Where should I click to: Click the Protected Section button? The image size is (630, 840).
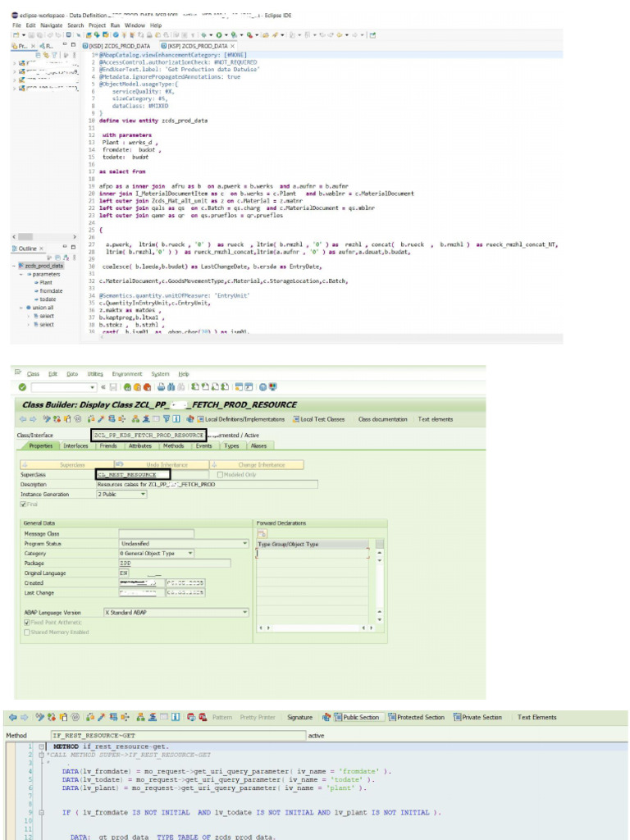[416, 717]
